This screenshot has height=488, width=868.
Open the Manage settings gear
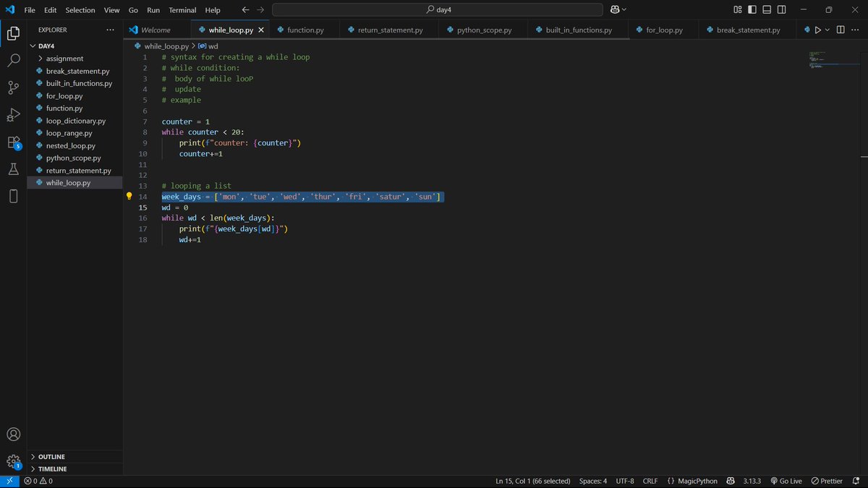(x=13, y=461)
